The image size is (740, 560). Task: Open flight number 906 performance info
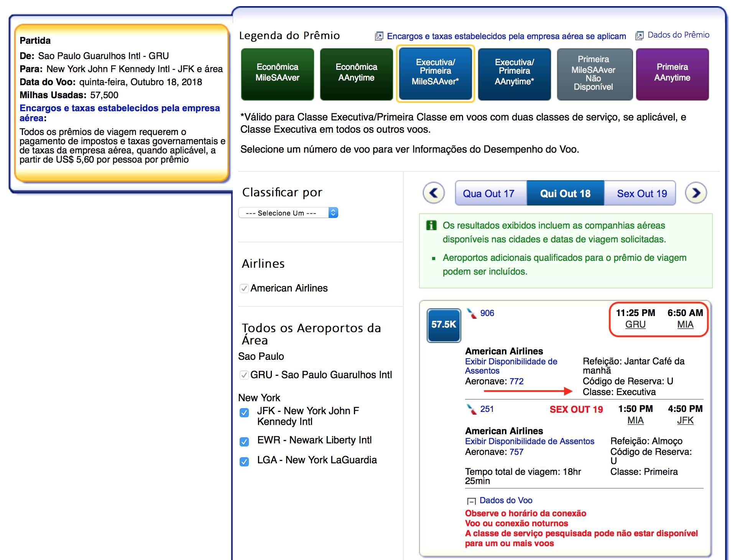tap(487, 313)
